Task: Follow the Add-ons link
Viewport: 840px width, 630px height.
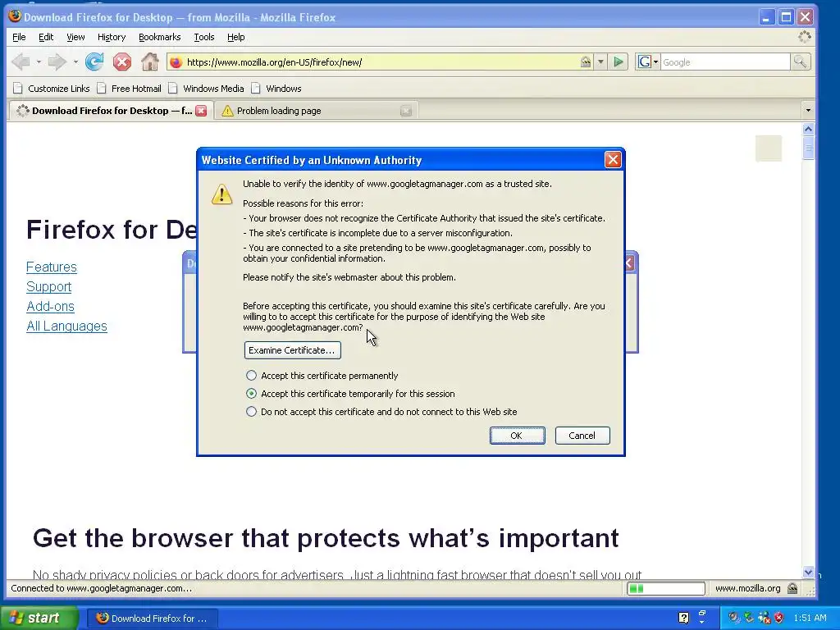Action: tap(50, 307)
